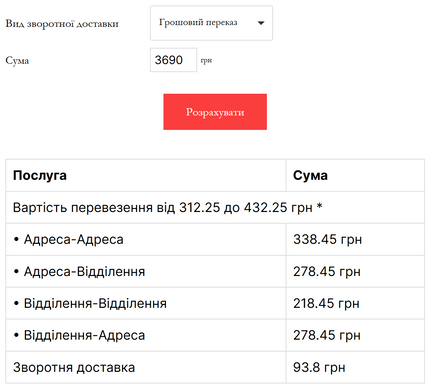Image resolution: width=430 pixels, height=390 pixels.
Task: Select the 'Вид зворотної доставки' label
Action: tap(62, 24)
